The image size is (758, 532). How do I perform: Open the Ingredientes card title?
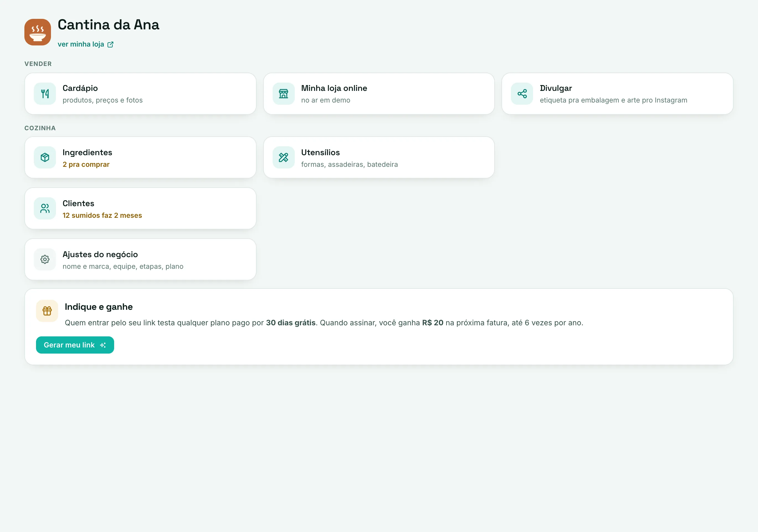tap(88, 152)
